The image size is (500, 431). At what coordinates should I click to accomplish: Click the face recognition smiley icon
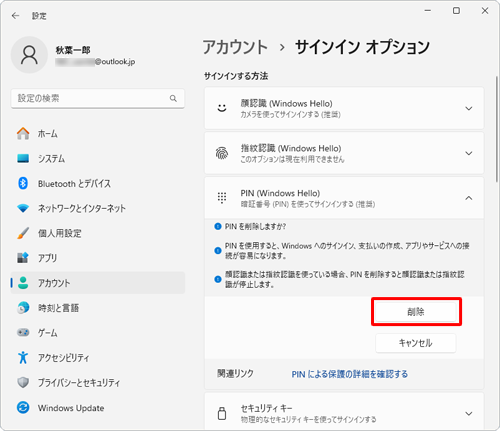point(222,108)
